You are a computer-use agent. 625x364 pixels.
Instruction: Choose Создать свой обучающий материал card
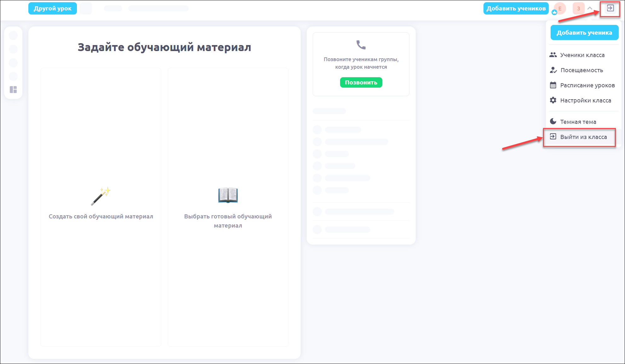point(101,207)
